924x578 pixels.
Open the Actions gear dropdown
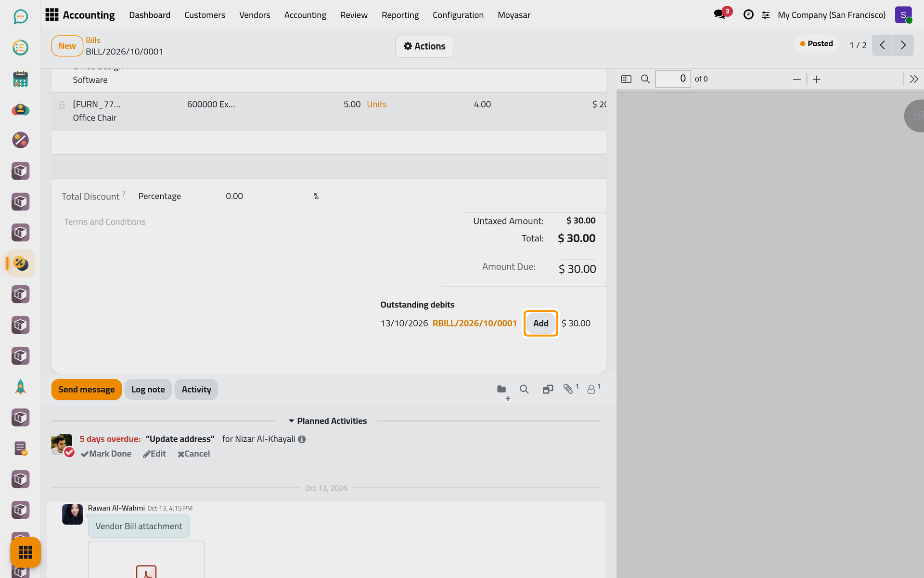[x=424, y=46]
